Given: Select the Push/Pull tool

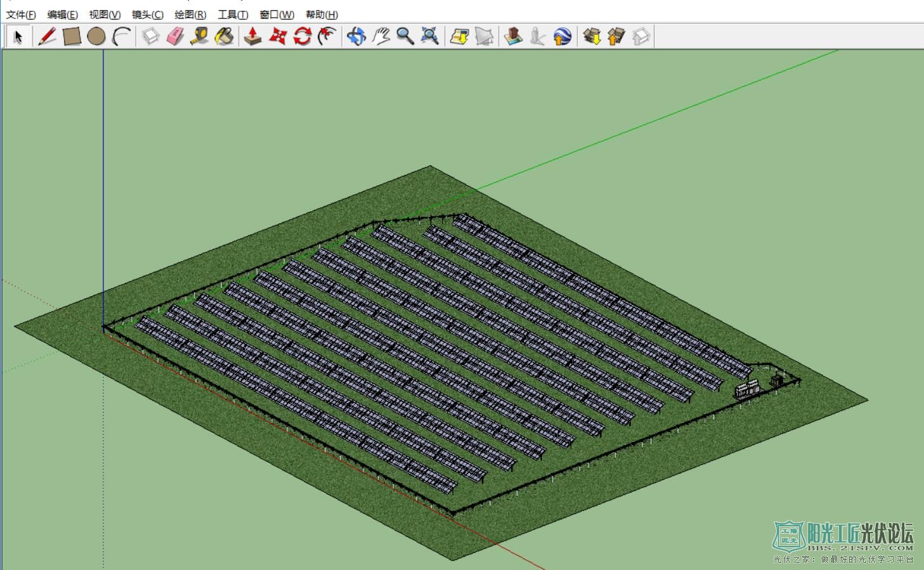Looking at the screenshot, I should [253, 37].
